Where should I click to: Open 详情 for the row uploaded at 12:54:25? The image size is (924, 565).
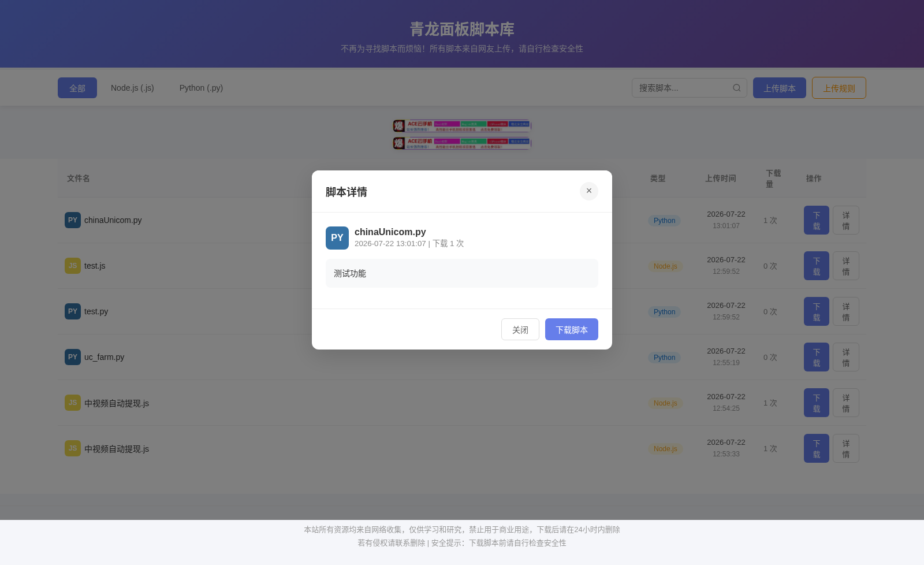[x=846, y=403]
